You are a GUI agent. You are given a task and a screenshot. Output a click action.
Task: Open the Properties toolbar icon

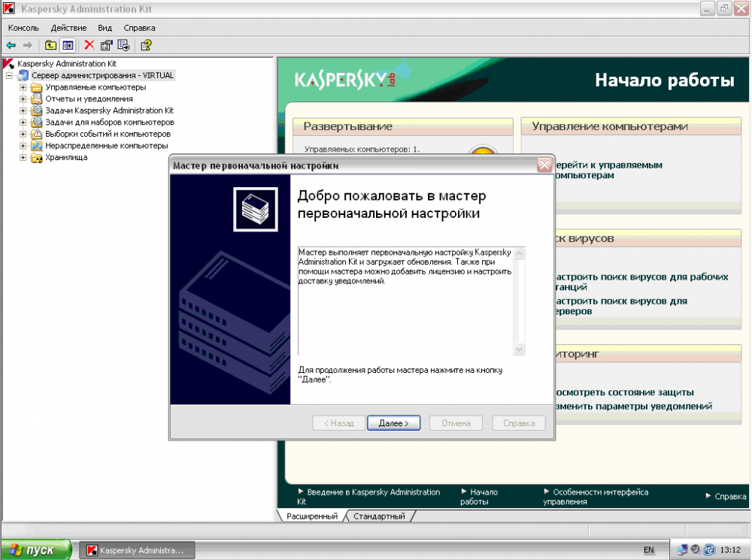(106, 45)
